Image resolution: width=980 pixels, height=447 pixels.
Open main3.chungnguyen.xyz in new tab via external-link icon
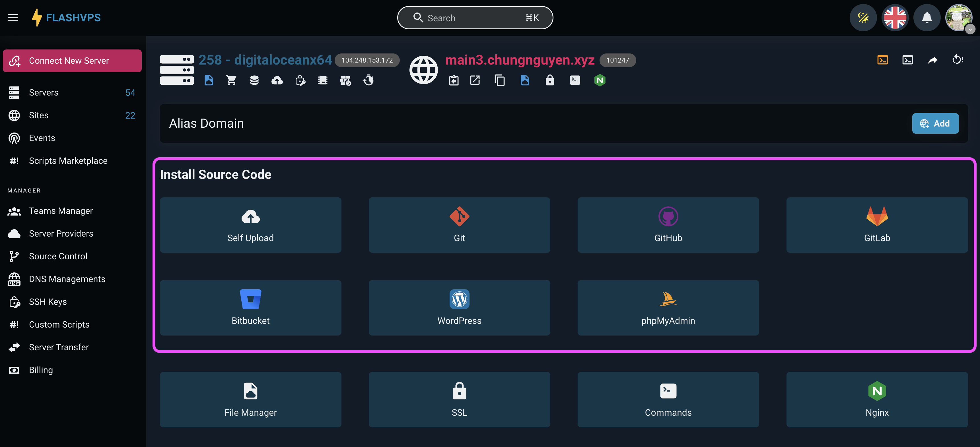(474, 80)
